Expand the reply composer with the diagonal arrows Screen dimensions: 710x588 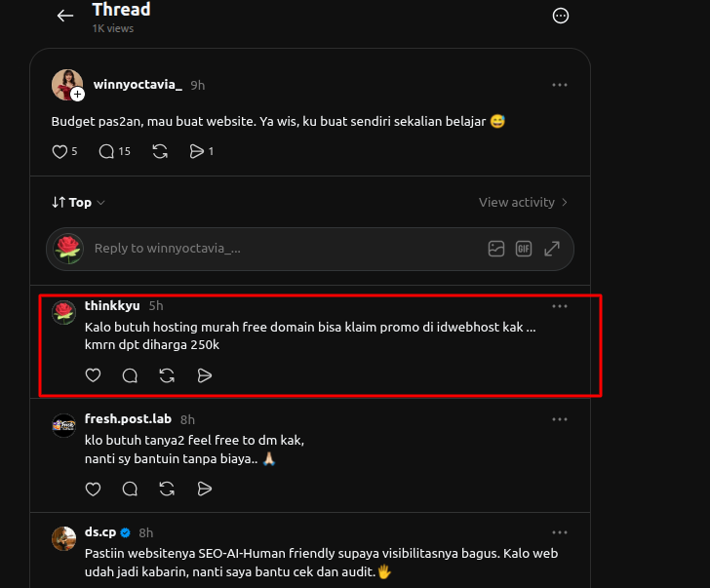pyautogui.click(x=552, y=249)
